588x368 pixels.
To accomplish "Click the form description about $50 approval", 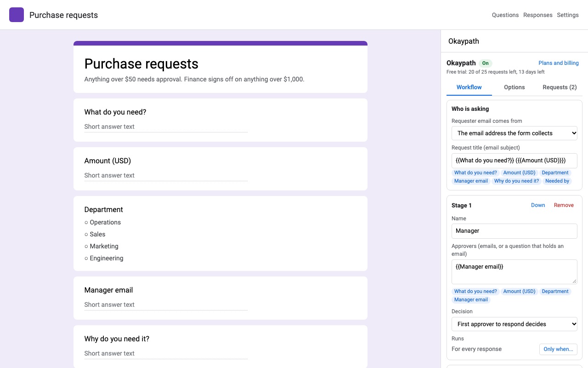I will 194,79.
